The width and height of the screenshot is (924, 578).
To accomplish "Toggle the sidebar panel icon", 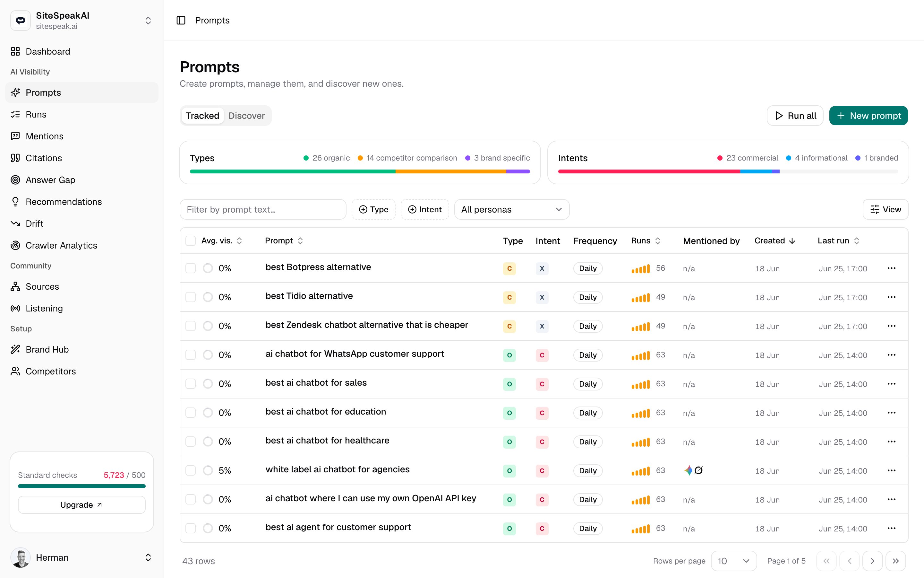I will [x=181, y=20].
